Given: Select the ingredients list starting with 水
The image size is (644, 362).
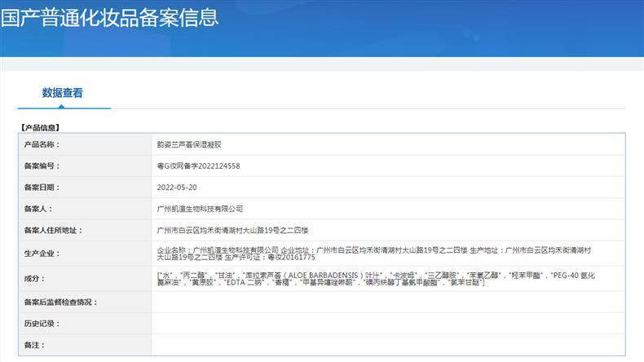Looking at the screenshot, I should coord(376,279).
